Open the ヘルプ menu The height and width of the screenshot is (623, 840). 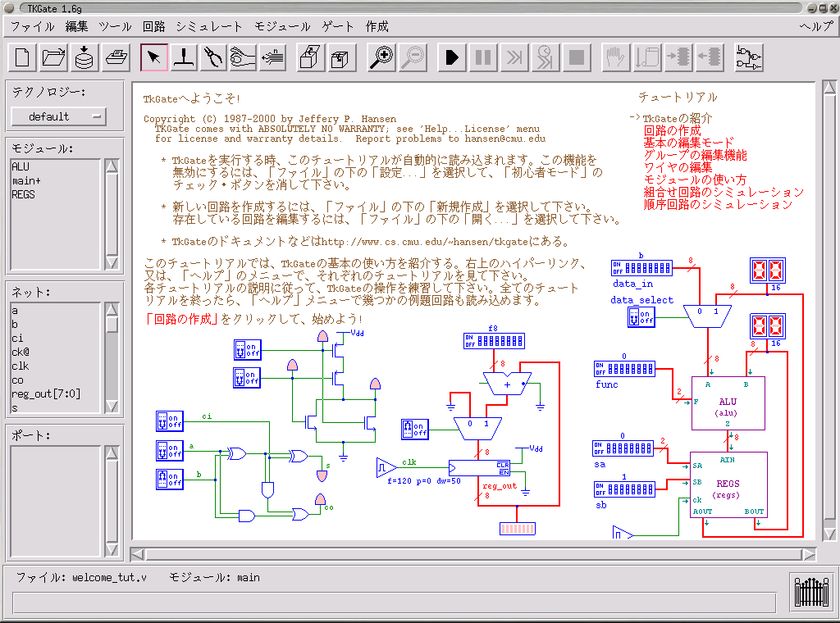pyautogui.click(x=816, y=26)
